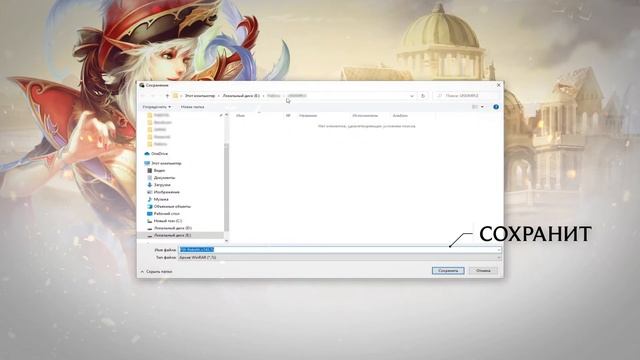Click the Музыка music note icon
The height and width of the screenshot is (360, 640).
[150, 199]
